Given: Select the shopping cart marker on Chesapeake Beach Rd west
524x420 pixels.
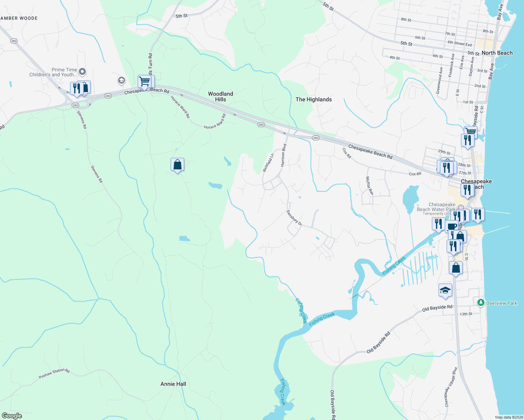Looking at the screenshot, I should click(x=145, y=81).
